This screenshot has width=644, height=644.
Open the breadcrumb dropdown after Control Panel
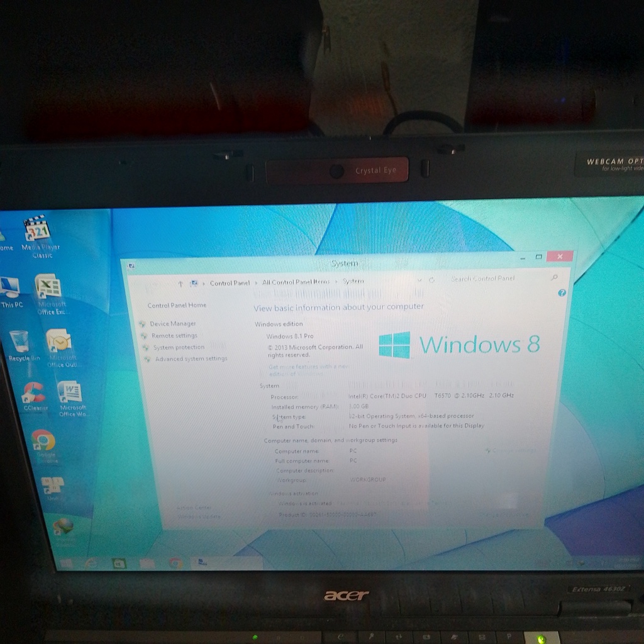point(257,280)
